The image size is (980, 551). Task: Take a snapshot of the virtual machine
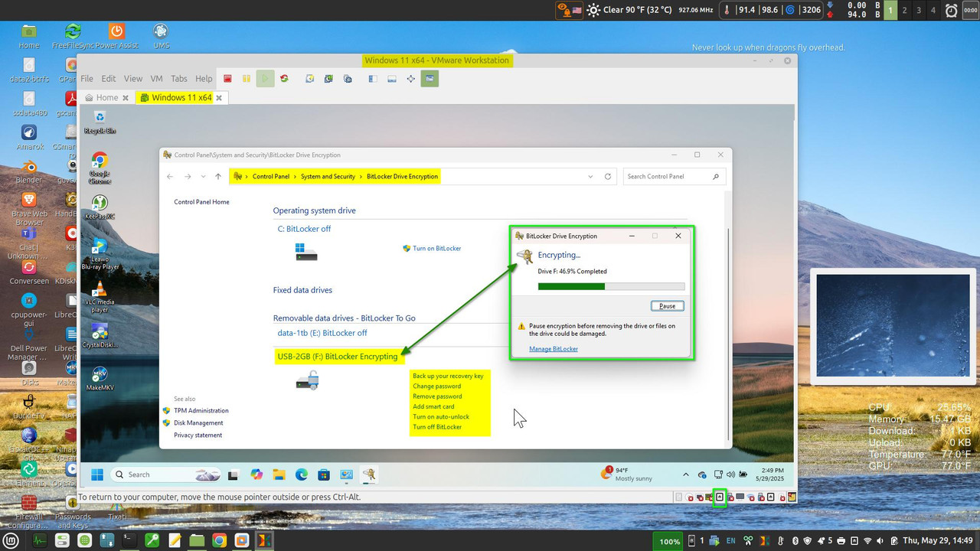[x=309, y=78]
